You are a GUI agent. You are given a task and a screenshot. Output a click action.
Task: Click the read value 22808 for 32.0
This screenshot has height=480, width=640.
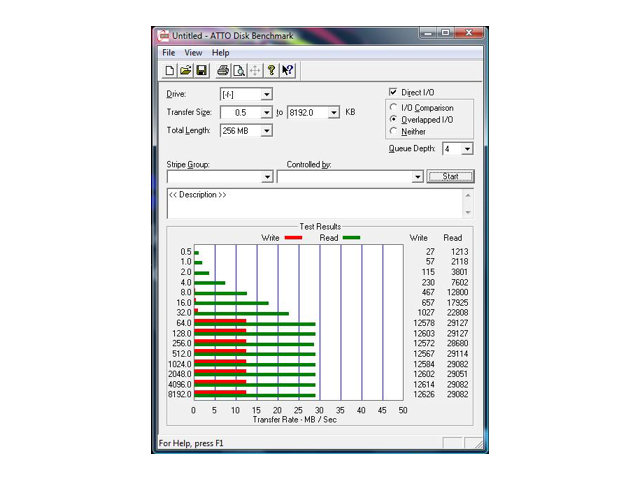[x=457, y=313]
